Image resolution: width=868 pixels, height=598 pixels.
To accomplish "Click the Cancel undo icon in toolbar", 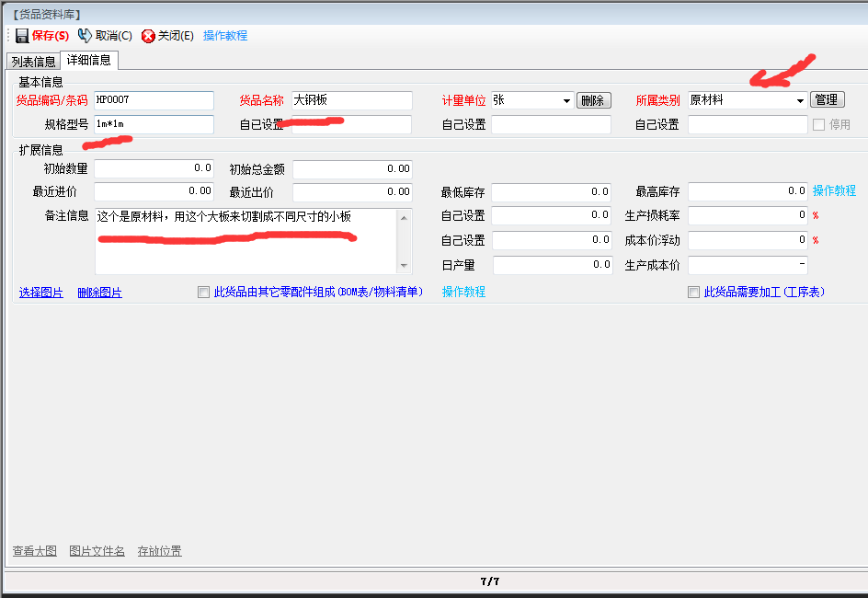I will [x=85, y=36].
